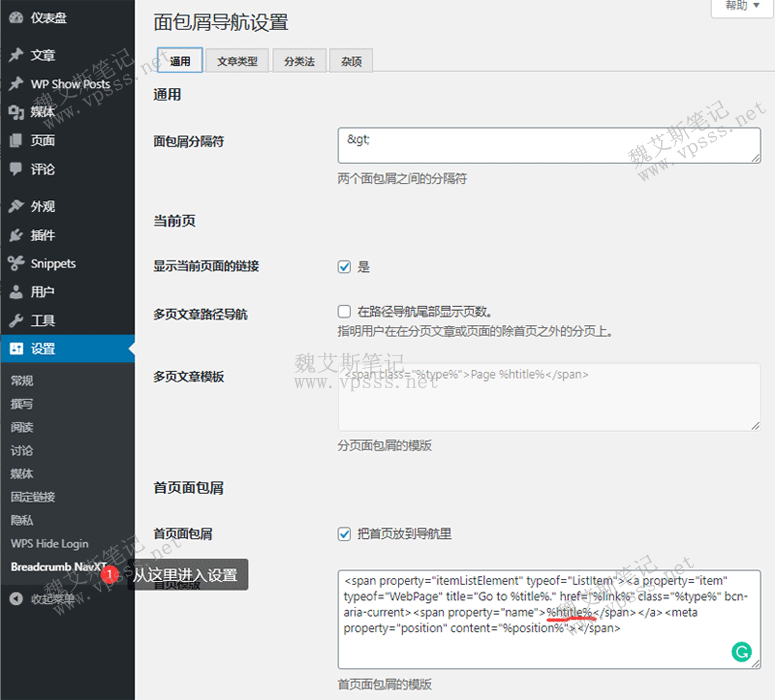This screenshot has height=700, width=775.
Task: Click the 页面 pages icon
Action: coord(16,141)
